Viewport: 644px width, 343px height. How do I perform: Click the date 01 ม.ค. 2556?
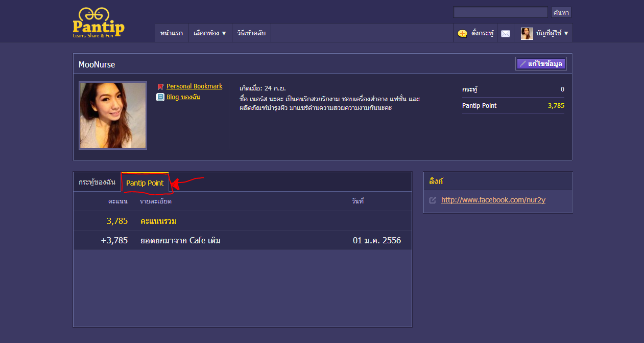point(377,240)
